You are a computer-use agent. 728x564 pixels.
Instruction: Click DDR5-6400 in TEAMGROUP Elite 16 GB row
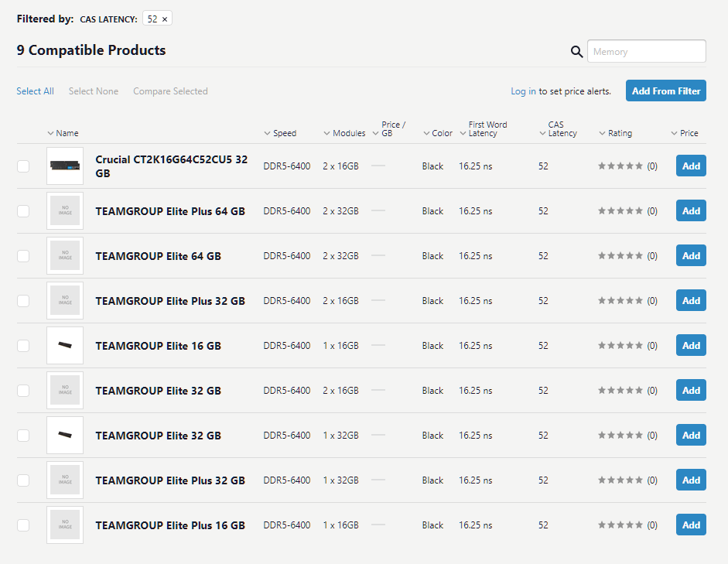pos(286,345)
